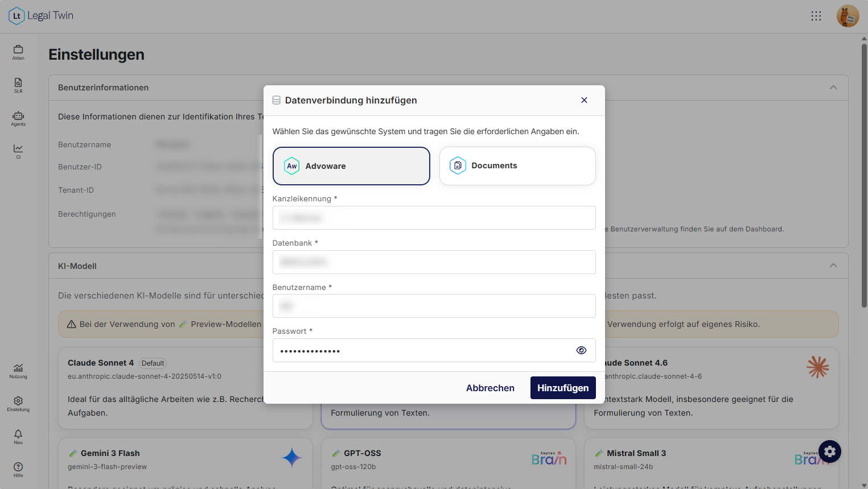Collapse the KI-Modell section
This screenshot has width=868, height=489.
pyautogui.click(x=833, y=266)
